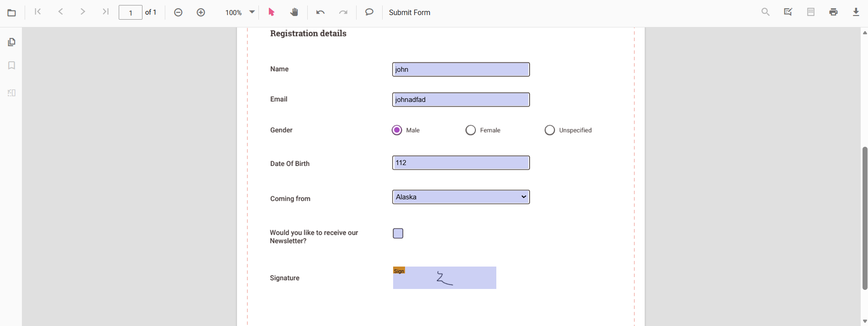Click the Submit Form button
This screenshot has width=868, height=326.
point(410,12)
